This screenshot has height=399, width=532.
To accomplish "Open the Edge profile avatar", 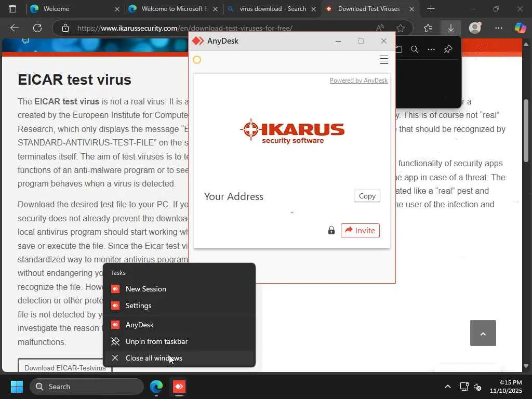I will (475, 28).
